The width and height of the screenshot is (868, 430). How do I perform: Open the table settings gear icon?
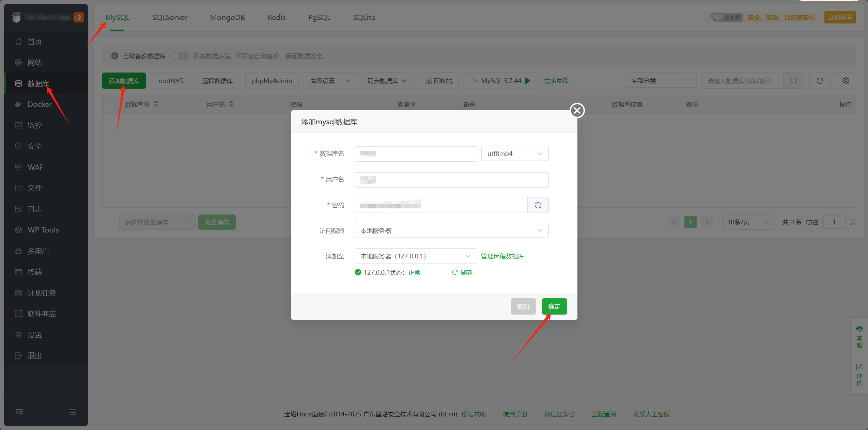click(846, 81)
